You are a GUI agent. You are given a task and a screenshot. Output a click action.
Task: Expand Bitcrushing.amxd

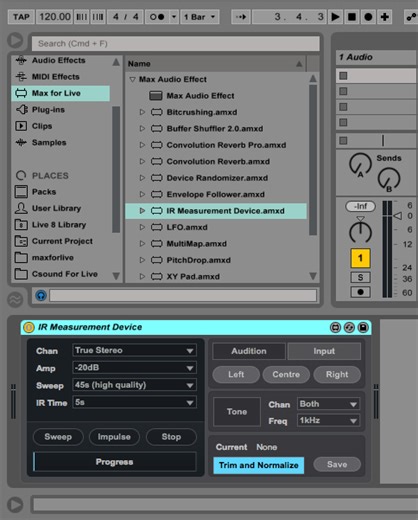142,112
